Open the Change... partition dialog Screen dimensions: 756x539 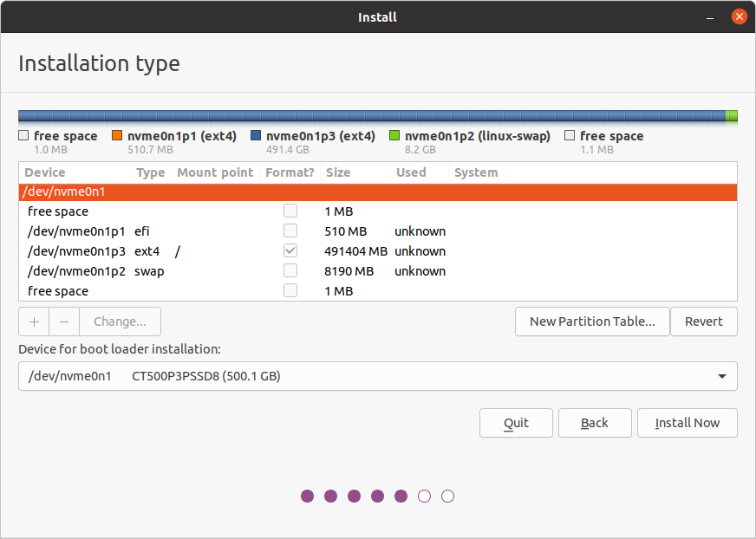click(x=120, y=321)
